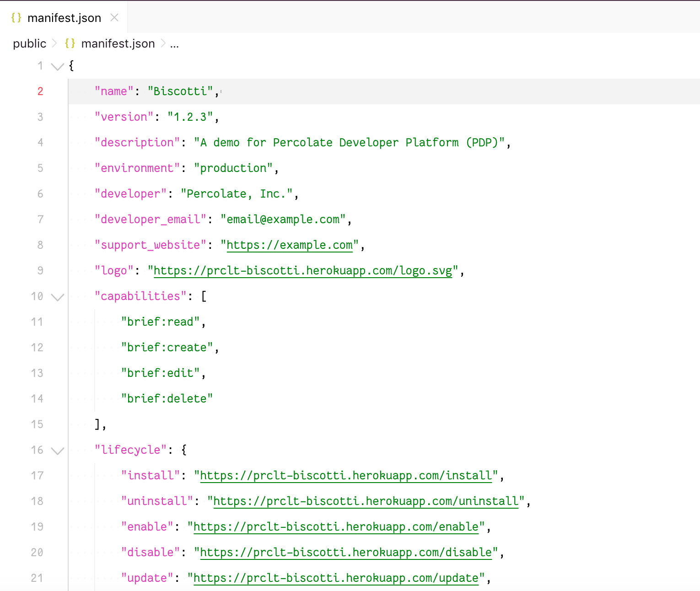Collapse the root object at line 1
The width and height of the screenshot is (700, 591).
coord(57,66)
